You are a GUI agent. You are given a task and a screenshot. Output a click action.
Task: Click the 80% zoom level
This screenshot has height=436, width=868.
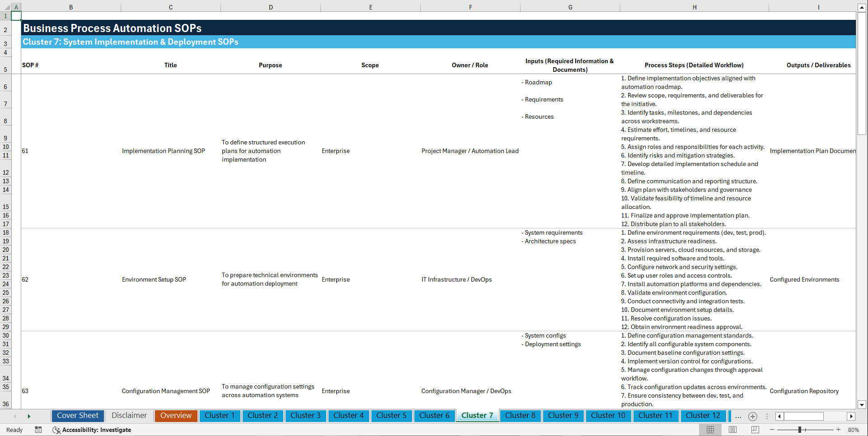coord(854,430)
